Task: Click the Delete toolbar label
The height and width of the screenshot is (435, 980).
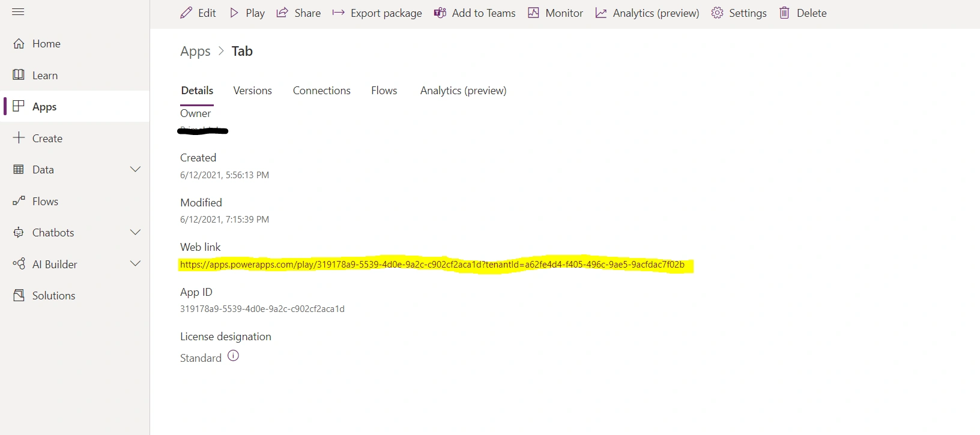Action: pos(811,13)
